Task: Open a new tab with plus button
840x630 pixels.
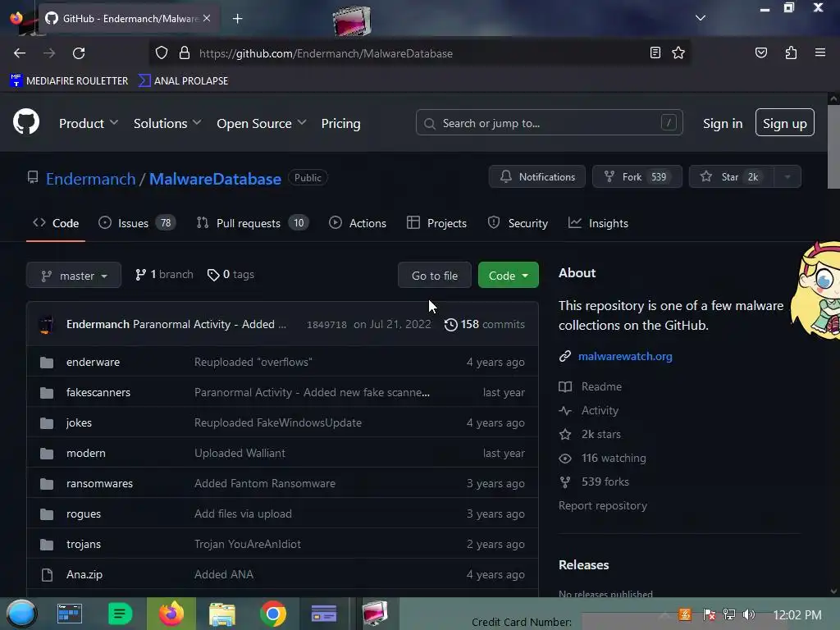Action: 237,19
